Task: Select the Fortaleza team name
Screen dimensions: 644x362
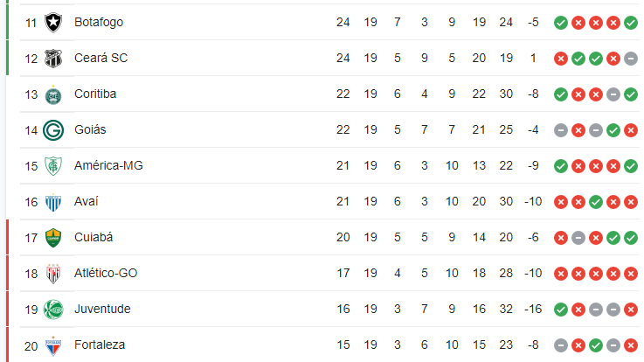Action: pos(100,345)
